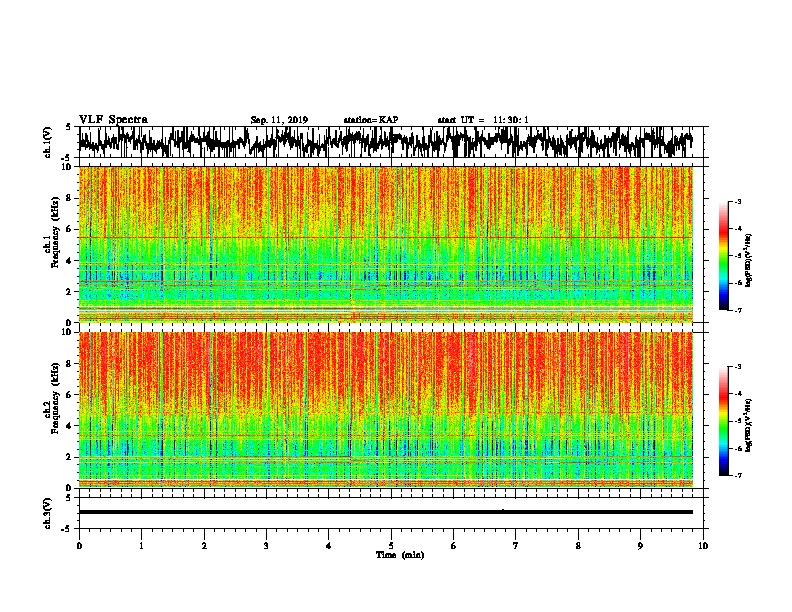Click the "5" tick on ch.3(V) axis
The width and height of the screenshot is (792, 612).
tap(69, 498)
